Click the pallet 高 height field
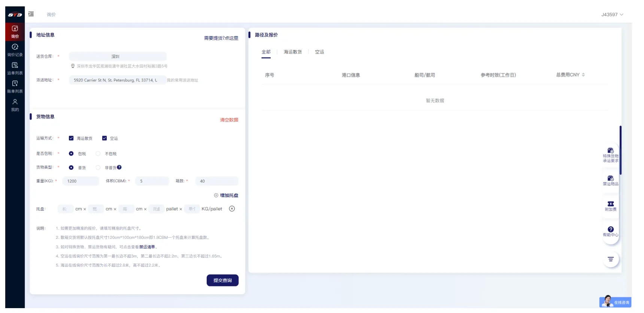This screenshot has width=644, height=313. point(126,209)
